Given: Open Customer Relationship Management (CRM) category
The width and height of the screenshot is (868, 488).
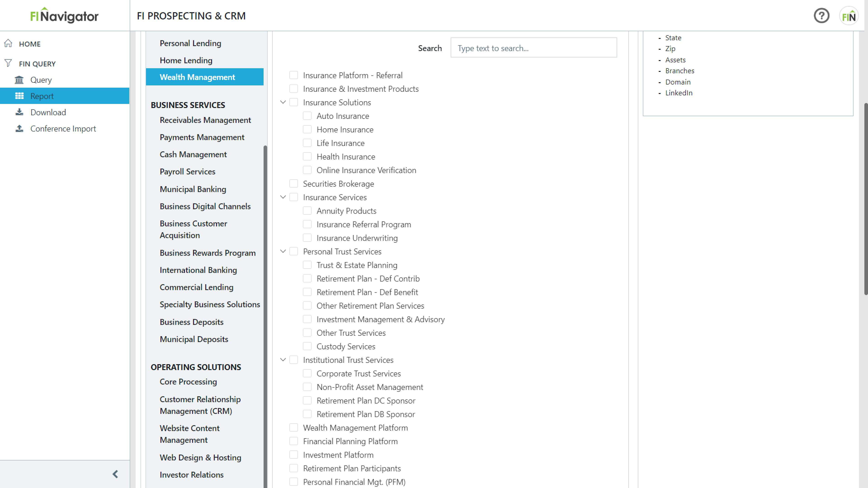Looking at the screenshot, I should click(200, 405).
